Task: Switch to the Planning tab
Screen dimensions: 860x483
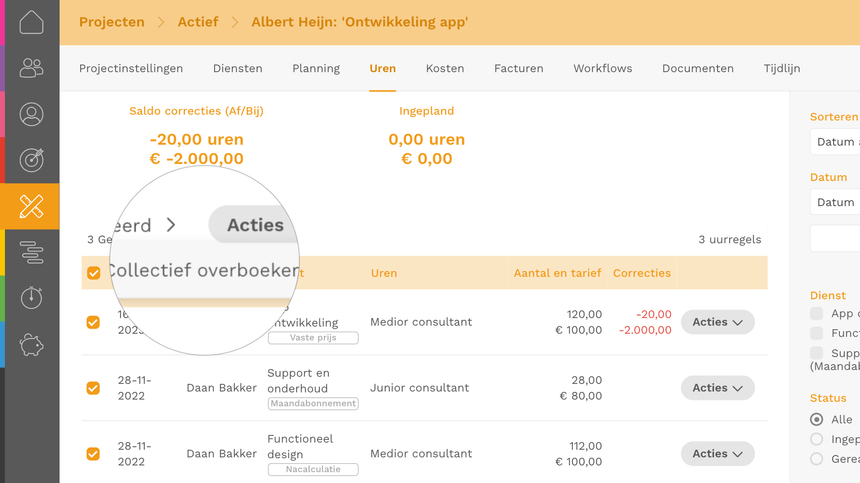Action: click(316, 69)
